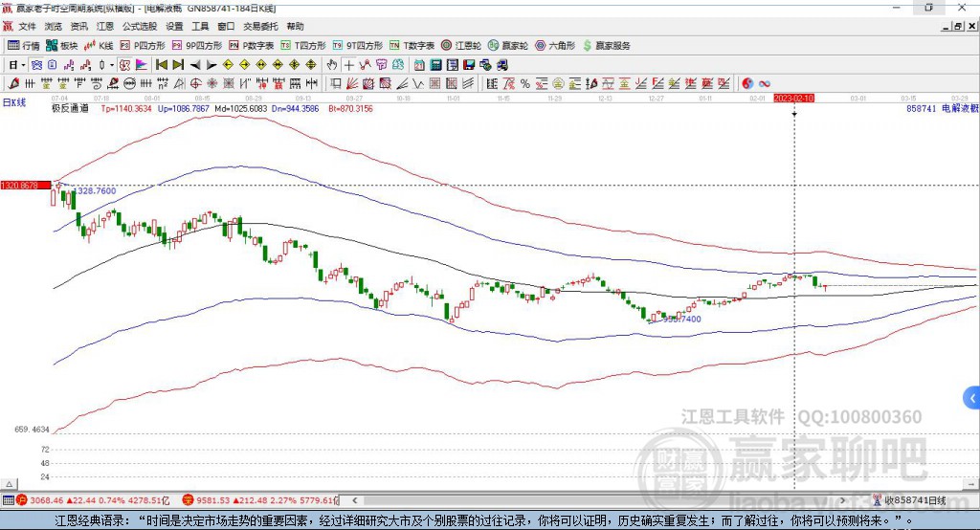Open the 工具 menu

(x=200, y=26)
